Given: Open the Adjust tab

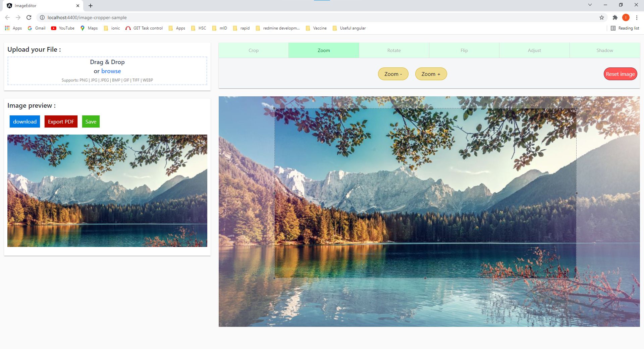Looking at the screenshot, I should 534,50.
